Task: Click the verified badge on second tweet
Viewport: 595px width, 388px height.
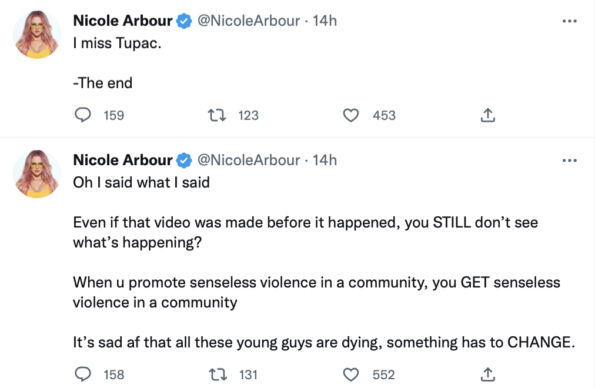Action: (184, 160)
